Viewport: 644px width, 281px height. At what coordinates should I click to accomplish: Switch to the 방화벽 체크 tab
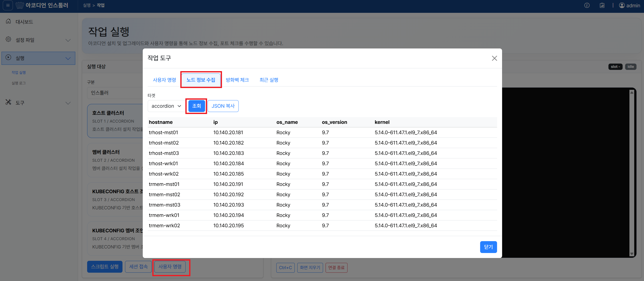point(237,80)
